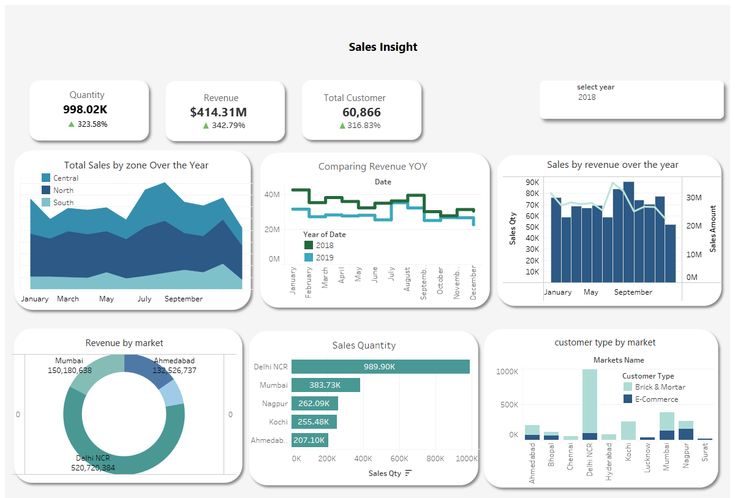
Task: Click the Mumbai 150,180,638 donut label
Action: (69, 365)
